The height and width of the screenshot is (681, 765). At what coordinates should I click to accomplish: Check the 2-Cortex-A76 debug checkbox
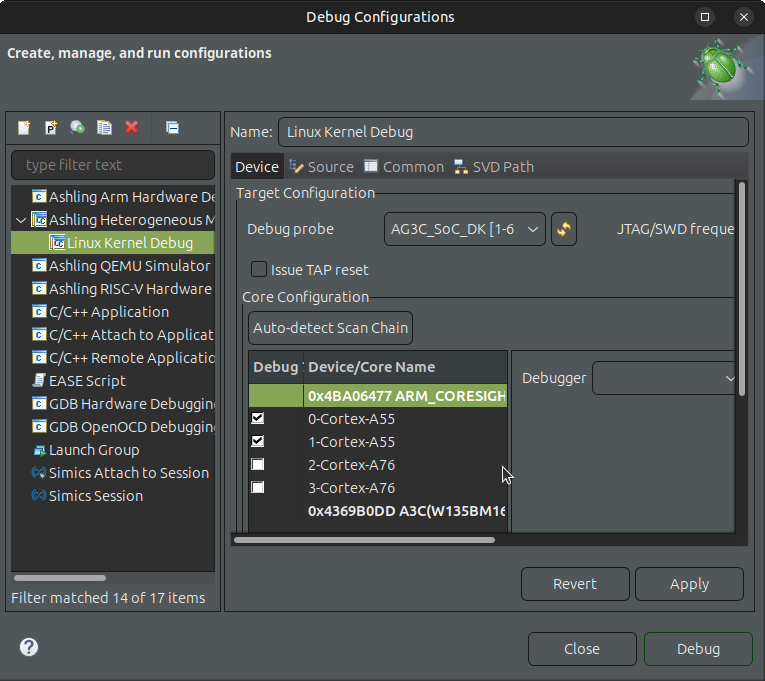pos(258,465)
